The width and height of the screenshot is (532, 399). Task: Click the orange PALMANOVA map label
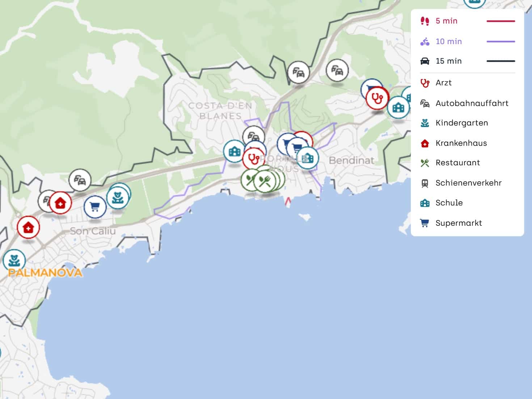pos(45,273)
